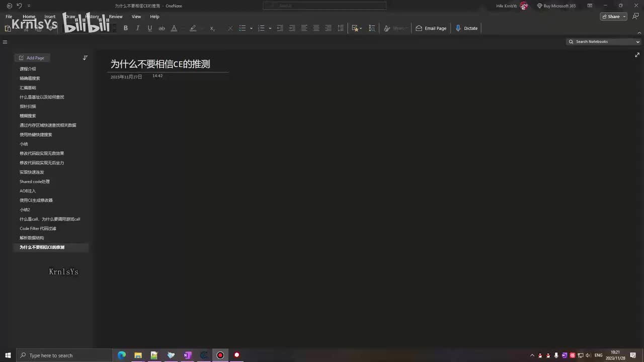Apply the text highlight color
Image resolution: width=644 pixels, height=362 pixels.
click(193, 28)
